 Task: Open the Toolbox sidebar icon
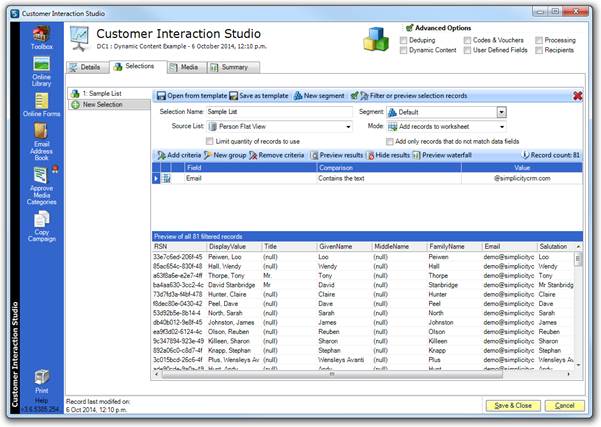(x=41, y=38)
